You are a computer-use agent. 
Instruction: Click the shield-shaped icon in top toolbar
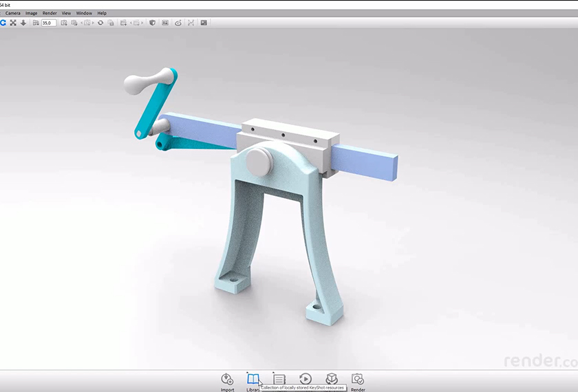click(x=152, y=23)
